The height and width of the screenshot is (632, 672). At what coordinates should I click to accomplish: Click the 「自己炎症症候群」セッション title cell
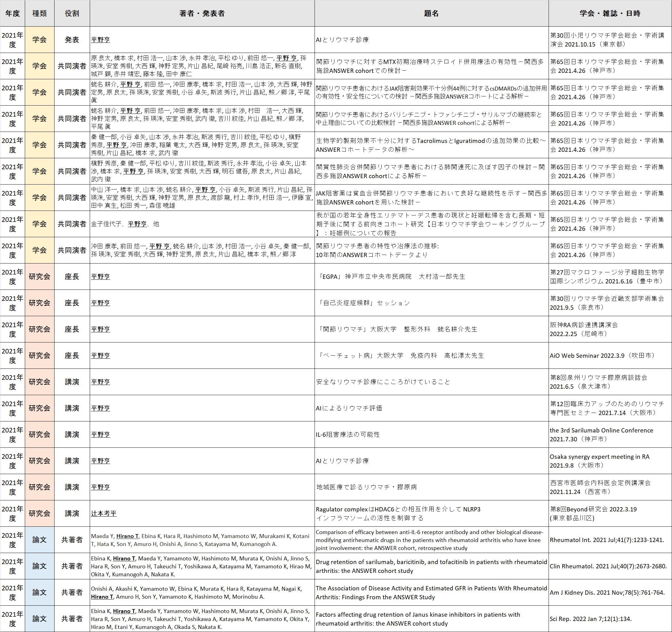(x=431, y=303)
